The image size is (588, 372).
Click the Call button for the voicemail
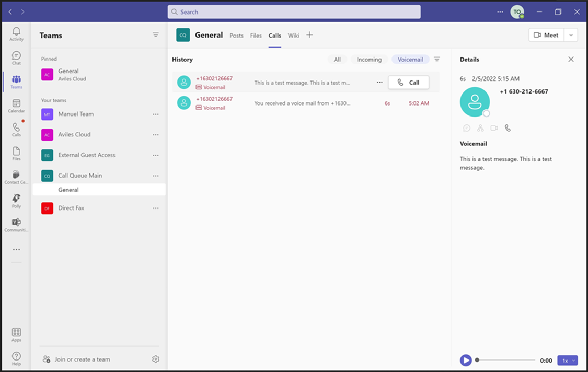(408, 83)
